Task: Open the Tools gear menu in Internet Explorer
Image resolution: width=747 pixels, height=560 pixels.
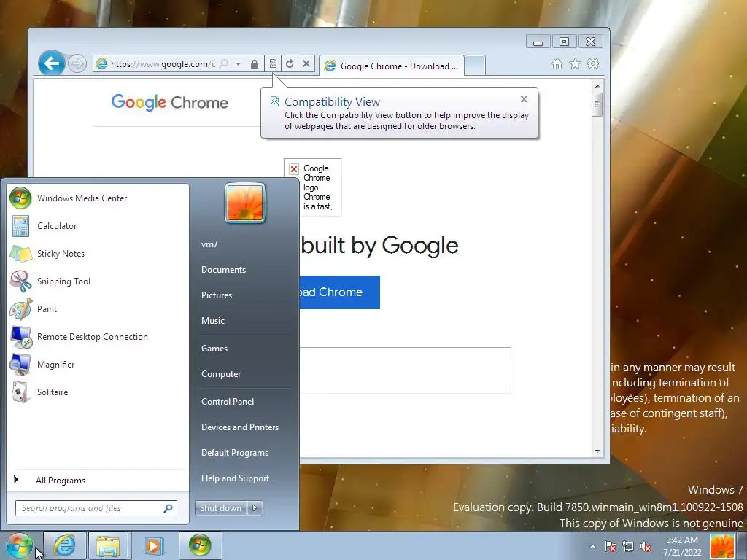Action: (x=593, y=64)
